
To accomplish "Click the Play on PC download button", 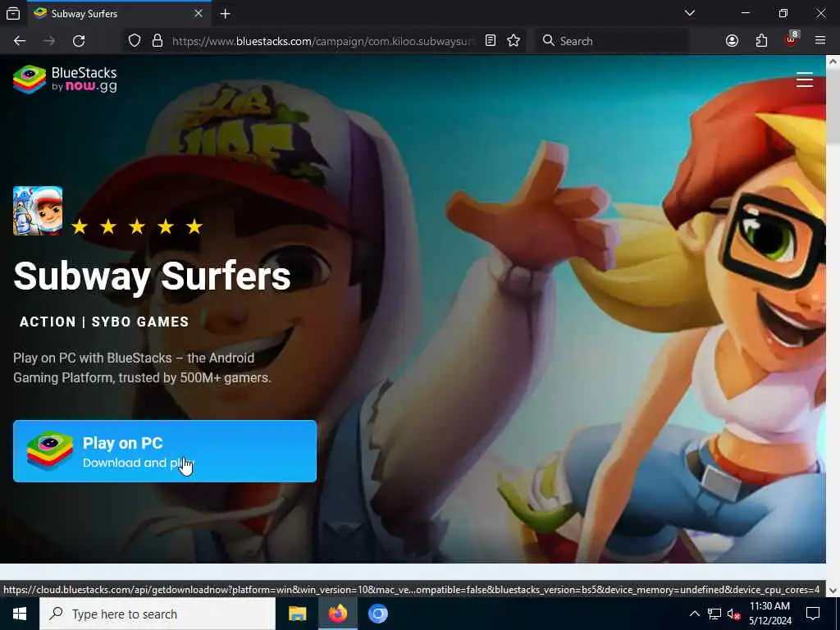I will (x=165, y=451).
